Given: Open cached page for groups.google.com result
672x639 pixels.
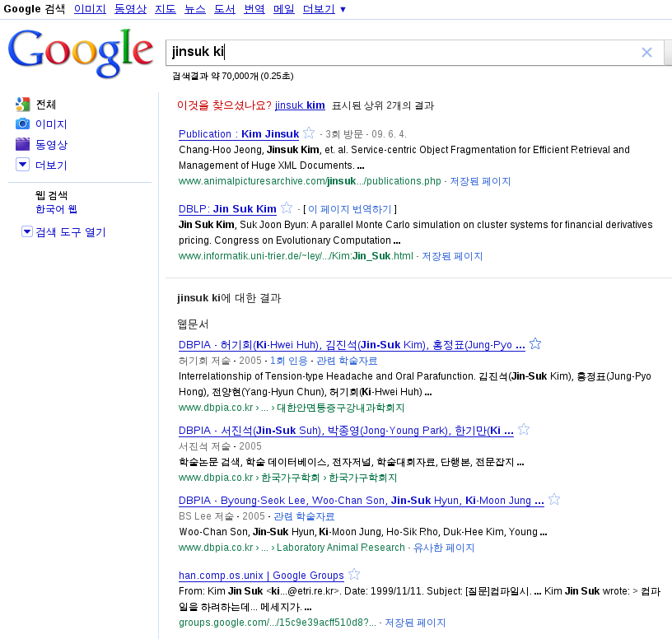Looking at the screenshot, I should (415, 623).
